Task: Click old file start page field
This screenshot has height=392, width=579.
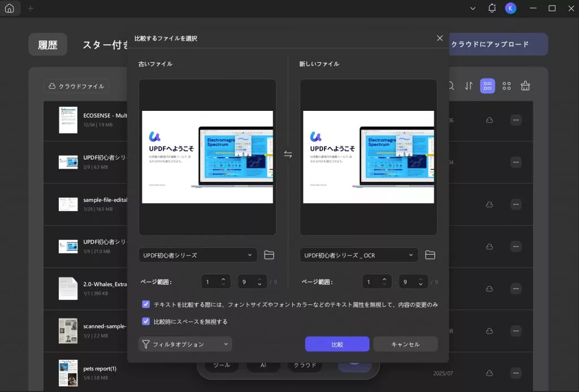Action: point(216,282)
